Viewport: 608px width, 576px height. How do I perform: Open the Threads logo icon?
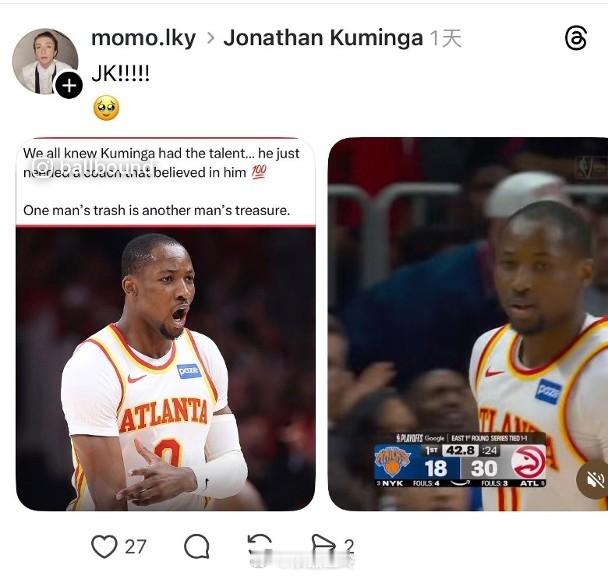576,38
